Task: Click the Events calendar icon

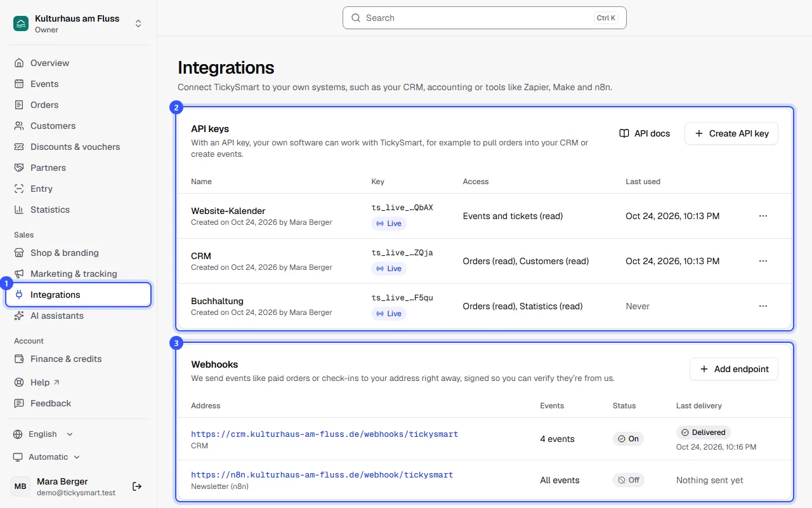Action: click(x=19, y=84)
